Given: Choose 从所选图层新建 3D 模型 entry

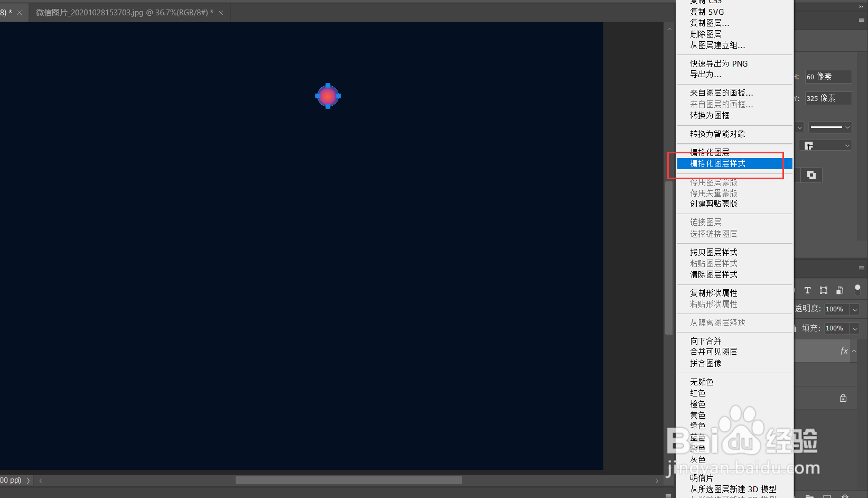Looking at the screenshot, I should 733,489.
